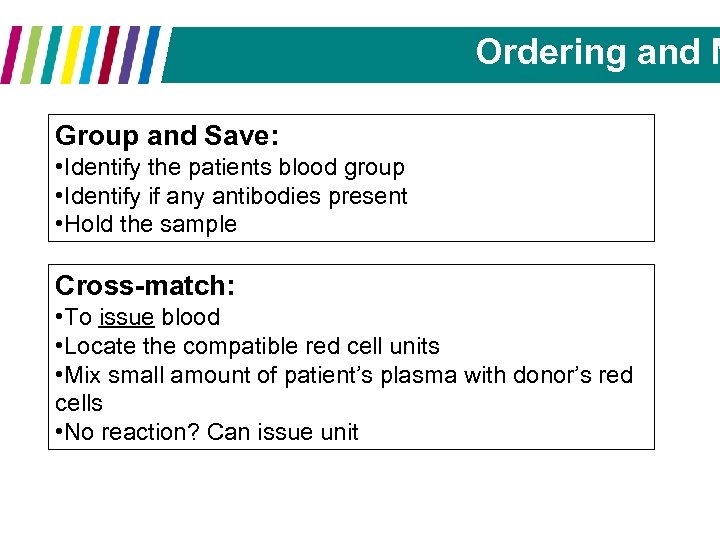Image resolution: width=720 pixels, height=540 pixels.
Task: Click the teal stripe in the logo
Action: pos(52,54)
